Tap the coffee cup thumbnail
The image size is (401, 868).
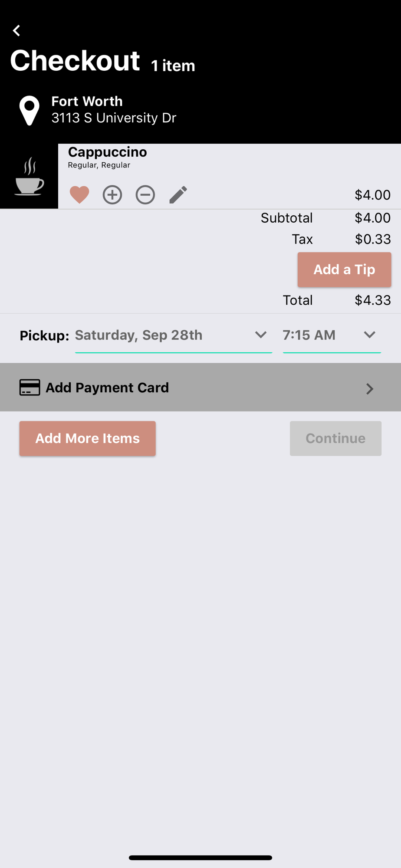[x=29, y=176]
